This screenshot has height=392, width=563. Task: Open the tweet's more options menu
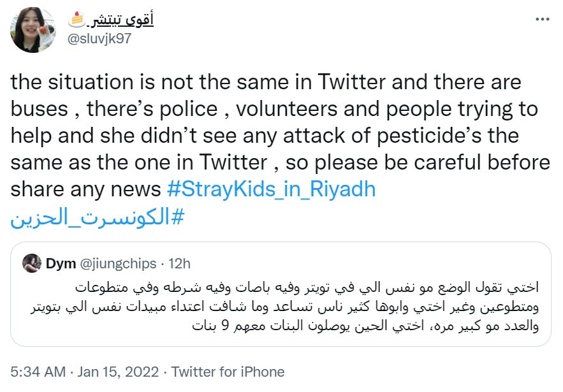pyautogui.click(x=542, y=19)
